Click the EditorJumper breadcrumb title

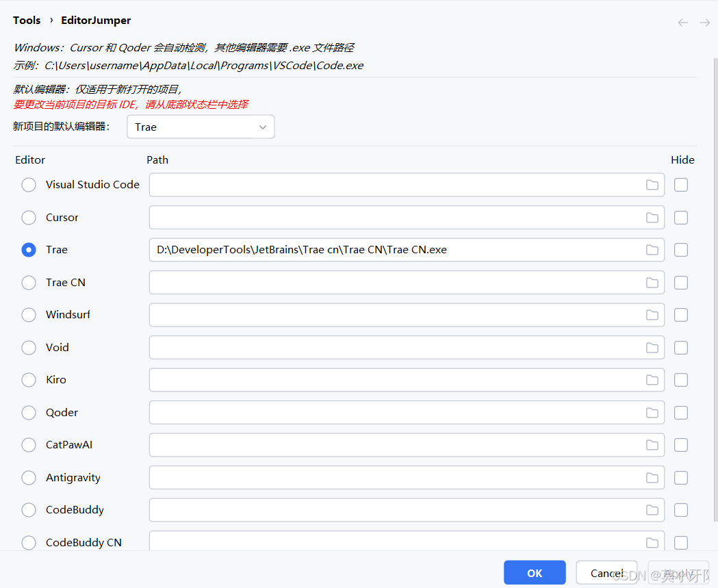pos(96,21)
